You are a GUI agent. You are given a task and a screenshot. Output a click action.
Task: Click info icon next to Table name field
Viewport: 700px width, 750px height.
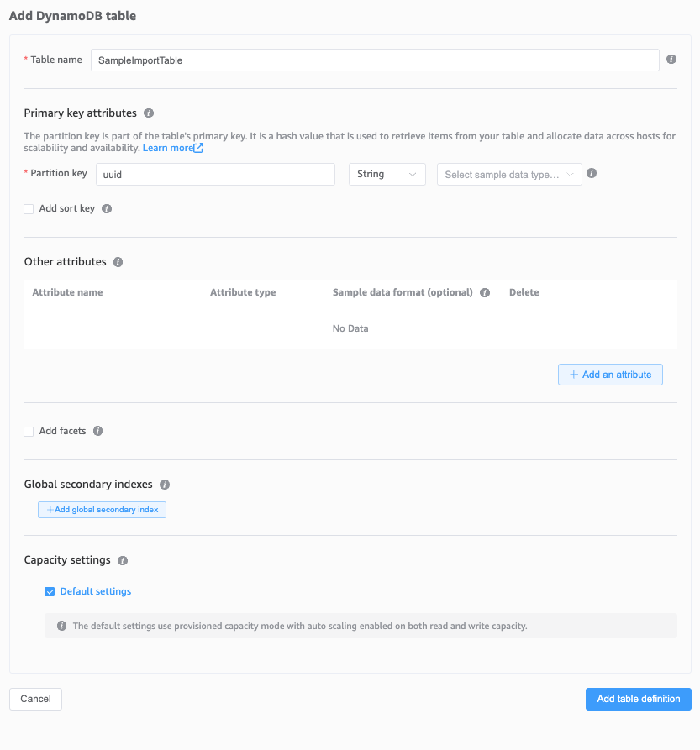pos(671,60)
